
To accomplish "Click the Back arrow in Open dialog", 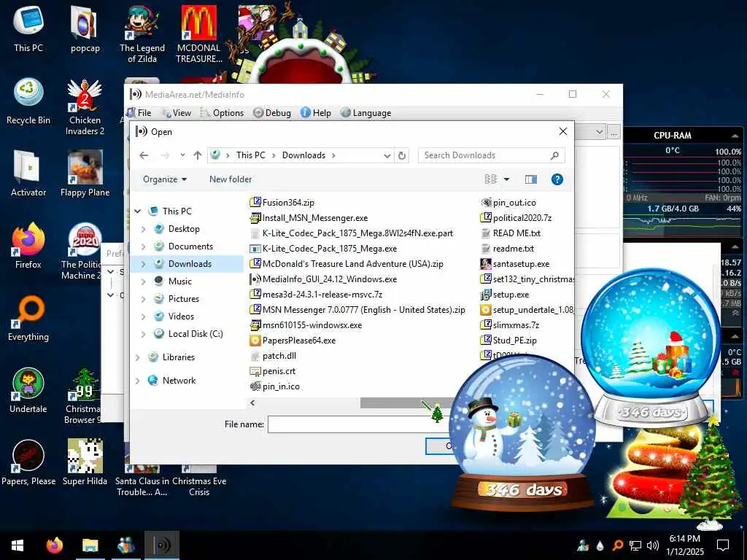I will [x=144, y=155].
